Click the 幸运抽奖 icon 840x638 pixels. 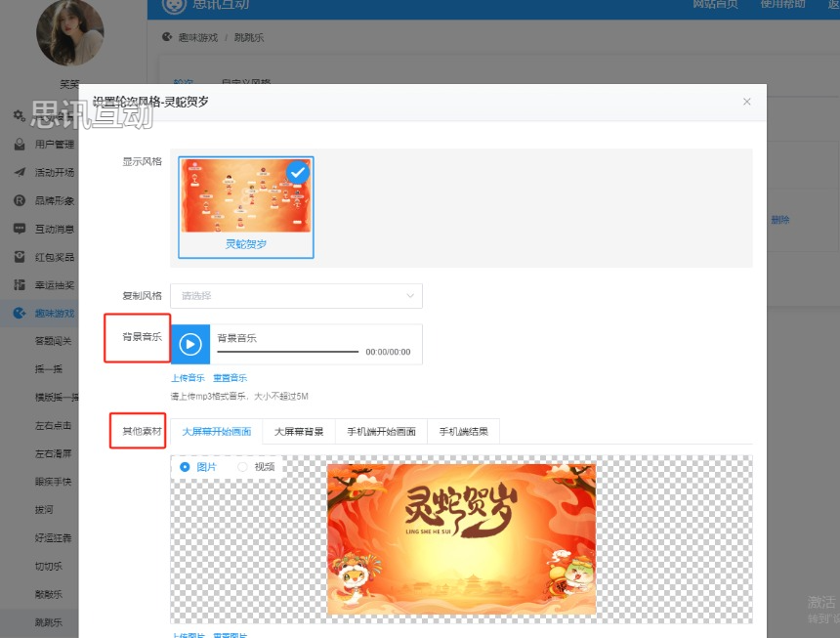(20, 285)
